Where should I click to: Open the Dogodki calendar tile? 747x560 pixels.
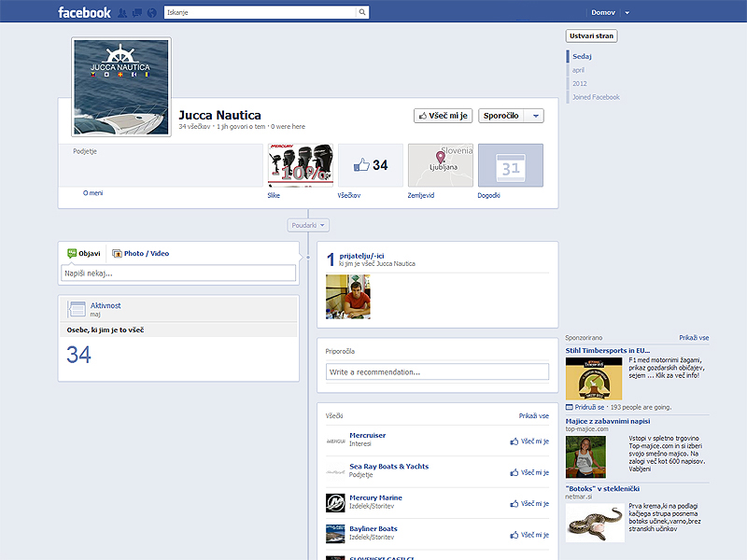pyautogui.click(x=511, y=165)
